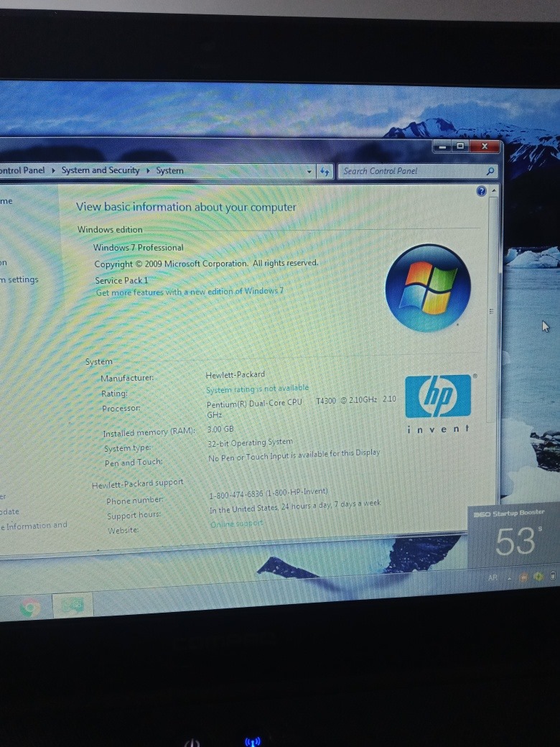Click the Hewlett-Packard support heading
The height and width of the screenshot is (747, 560).
click(138, 483)
